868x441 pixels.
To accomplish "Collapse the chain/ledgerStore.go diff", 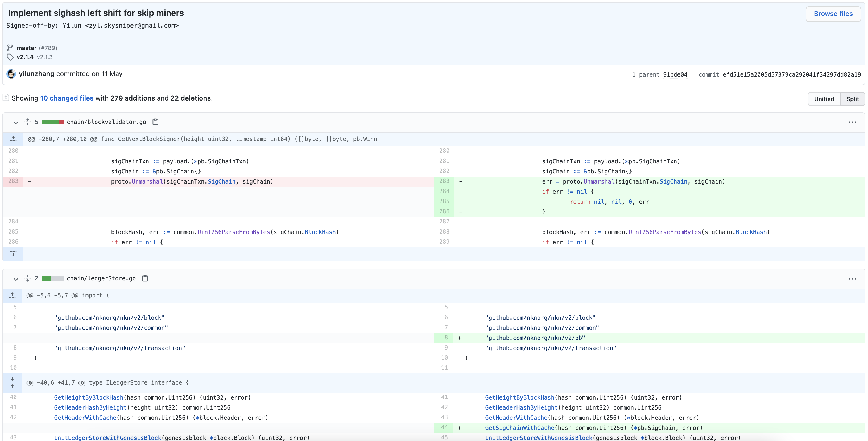I will [x=15, y=279].
